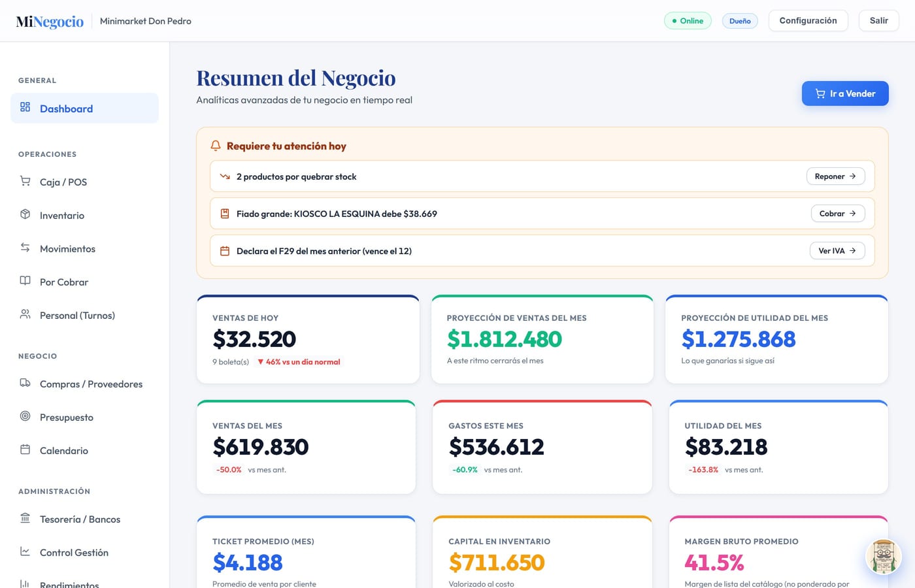Viewport: 915px width, 588px height.
Task: Click the MiNegocio logo
Action: (x=50, y=22)
